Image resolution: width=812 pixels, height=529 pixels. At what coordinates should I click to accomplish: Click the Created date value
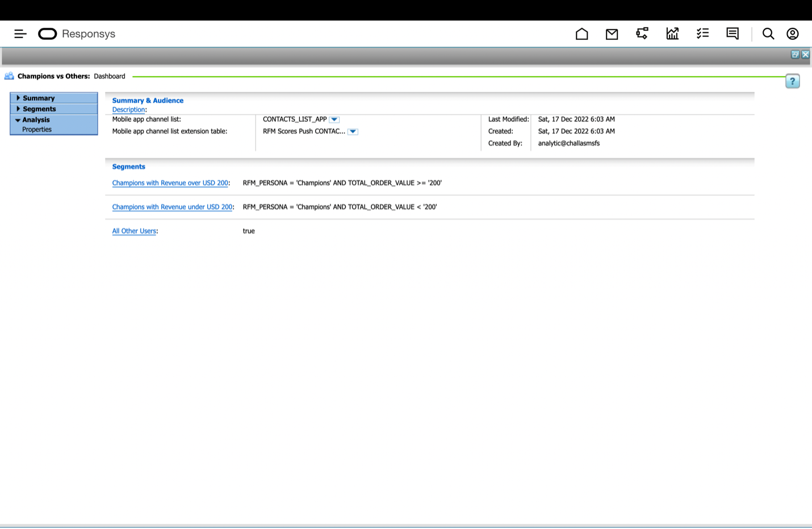tap(576, 131)
